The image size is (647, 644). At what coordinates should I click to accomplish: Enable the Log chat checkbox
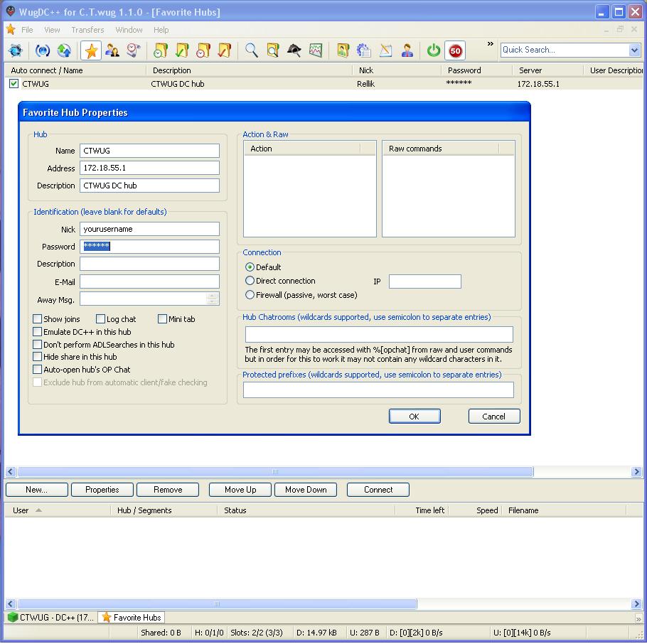(100, 319)
